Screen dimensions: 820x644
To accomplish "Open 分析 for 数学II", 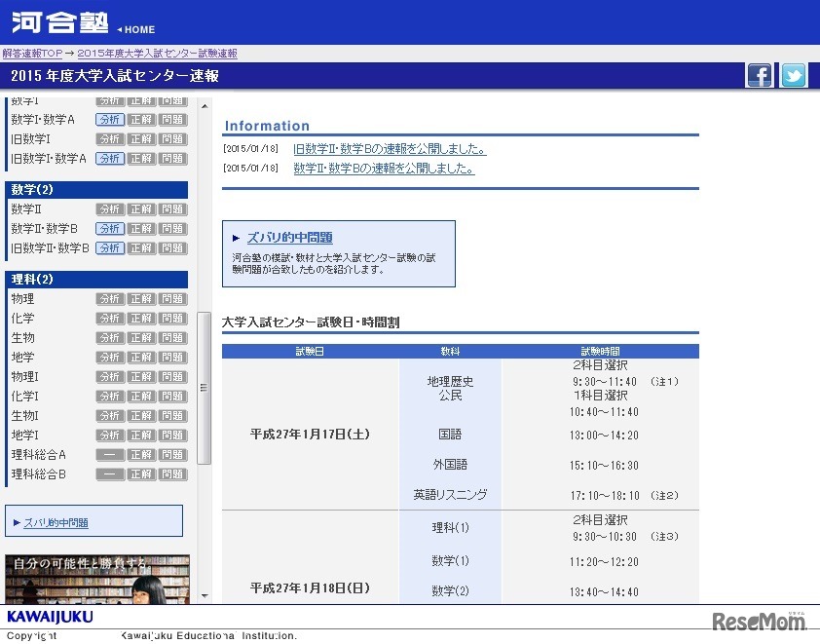I will point(109,208).
